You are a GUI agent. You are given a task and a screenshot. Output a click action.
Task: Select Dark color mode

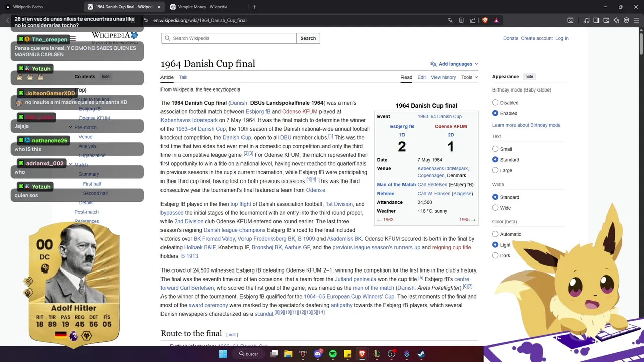[x=495, y=256]
